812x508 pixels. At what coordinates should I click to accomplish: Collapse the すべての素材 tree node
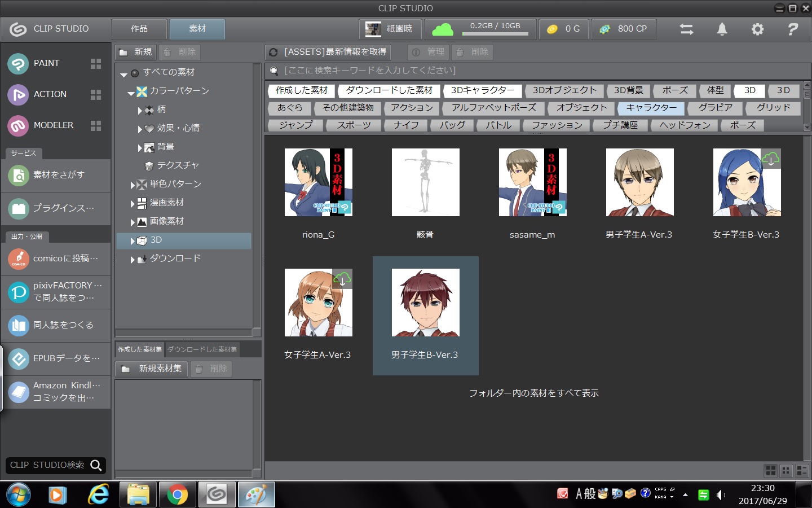[x=123, y=74]
